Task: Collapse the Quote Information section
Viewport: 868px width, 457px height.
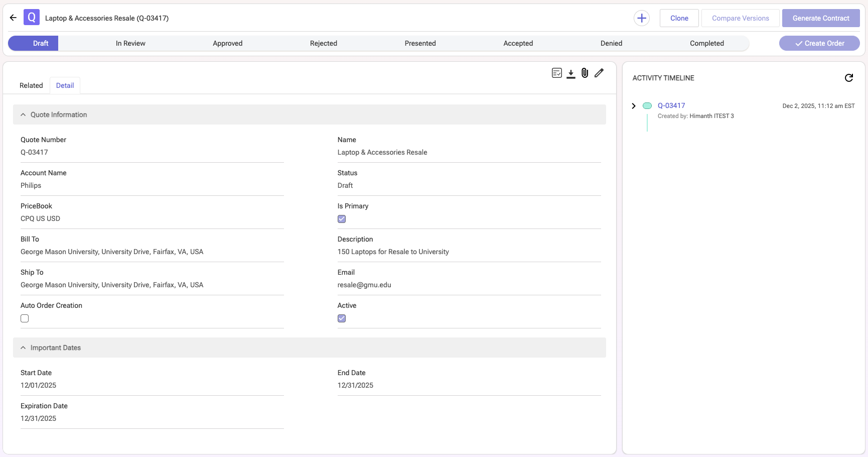Action: 23,115
